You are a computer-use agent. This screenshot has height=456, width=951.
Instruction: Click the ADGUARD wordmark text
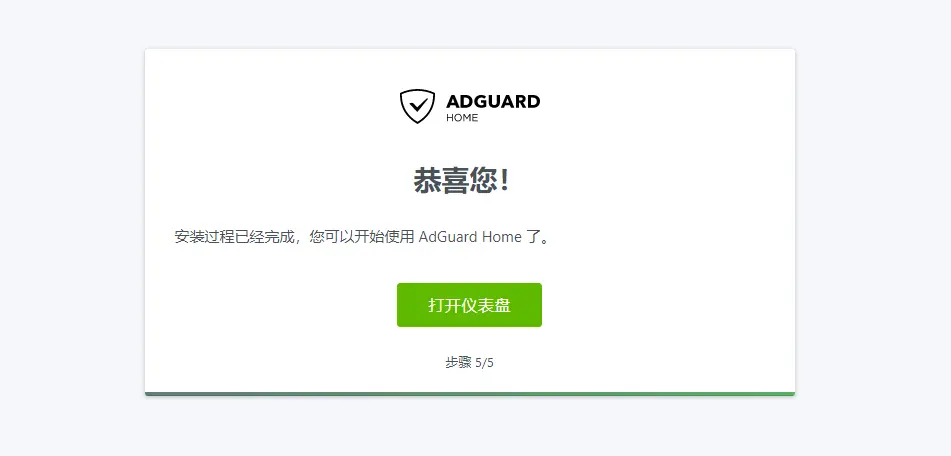[492, 101]
